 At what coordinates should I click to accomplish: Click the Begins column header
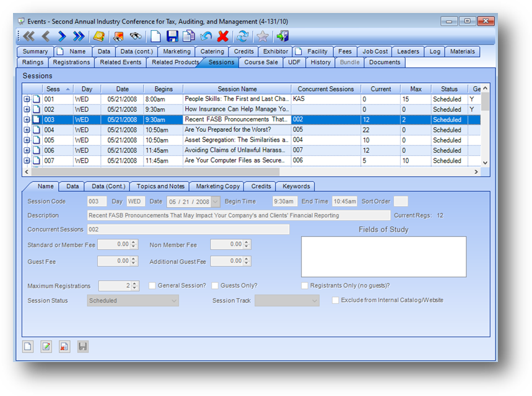coord(164,89)
